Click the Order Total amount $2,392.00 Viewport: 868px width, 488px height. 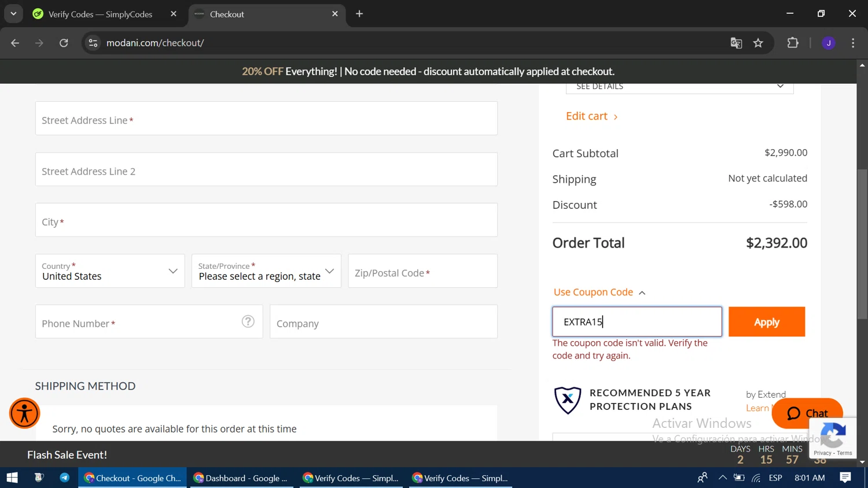point(777,243)
